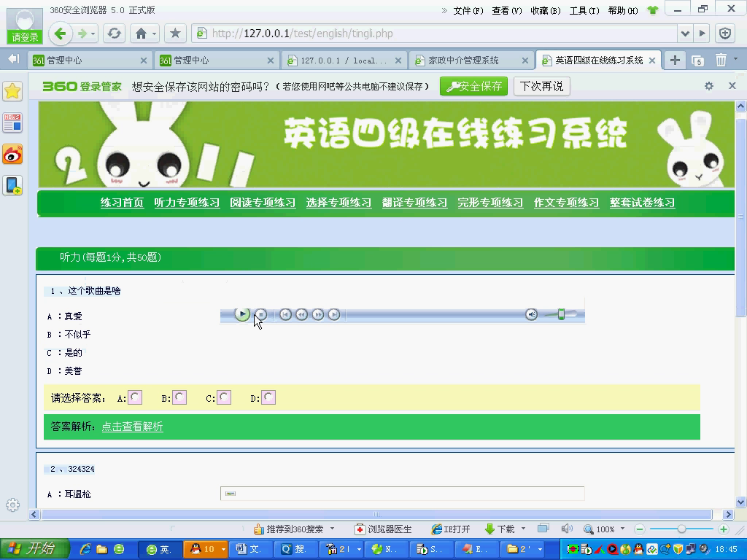Open the 100% zoom level dropdown
Image resolution: width=747 pixels, height=560 pixels.
[622, 529]
